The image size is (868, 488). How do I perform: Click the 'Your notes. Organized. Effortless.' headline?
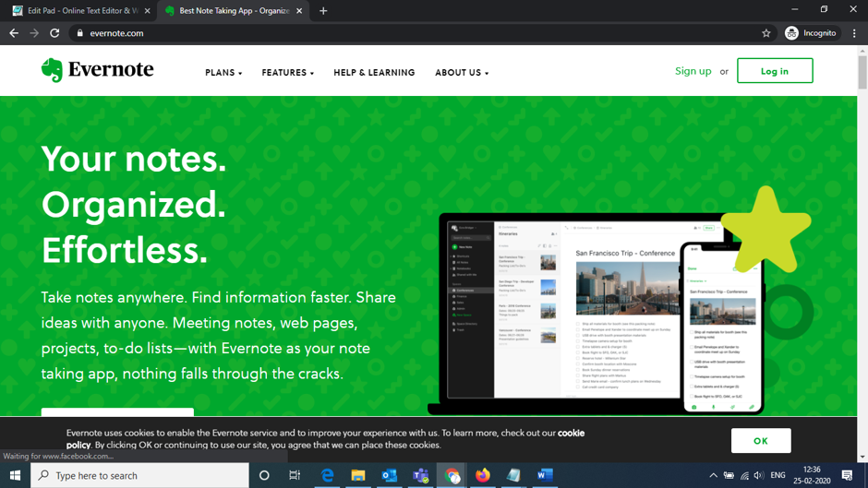134,204
